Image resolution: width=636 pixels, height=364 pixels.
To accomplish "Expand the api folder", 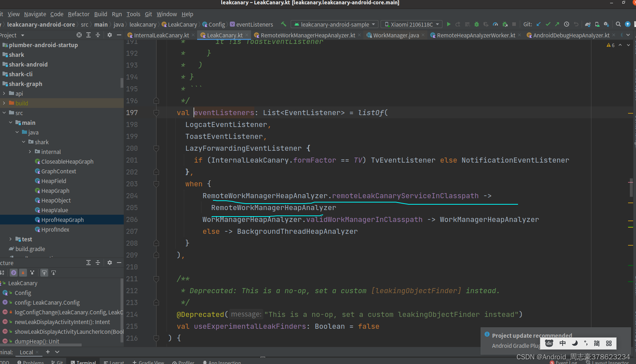I will (4, 94).
